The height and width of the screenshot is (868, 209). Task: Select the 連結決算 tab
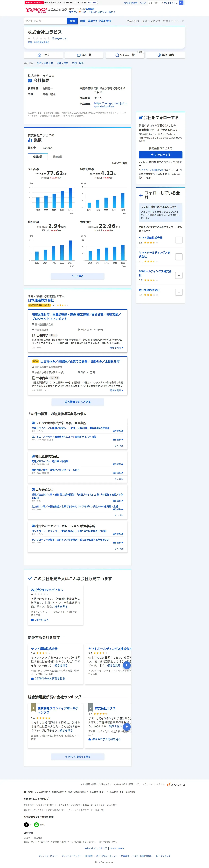click(58, 157)
